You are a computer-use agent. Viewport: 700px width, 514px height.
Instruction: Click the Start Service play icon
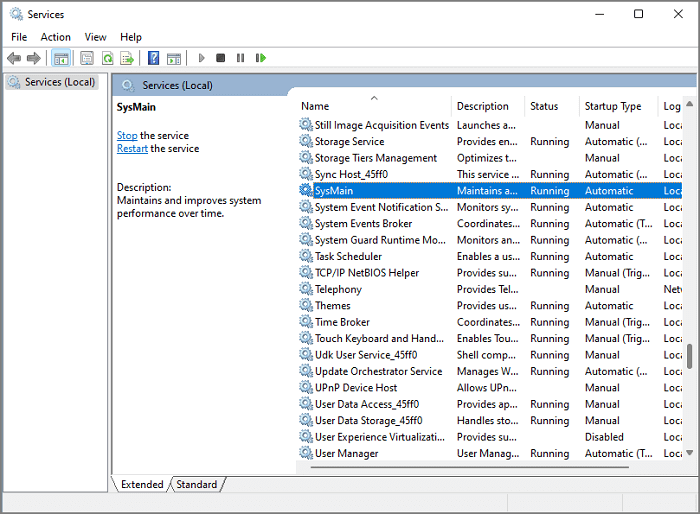coord(202,58)
